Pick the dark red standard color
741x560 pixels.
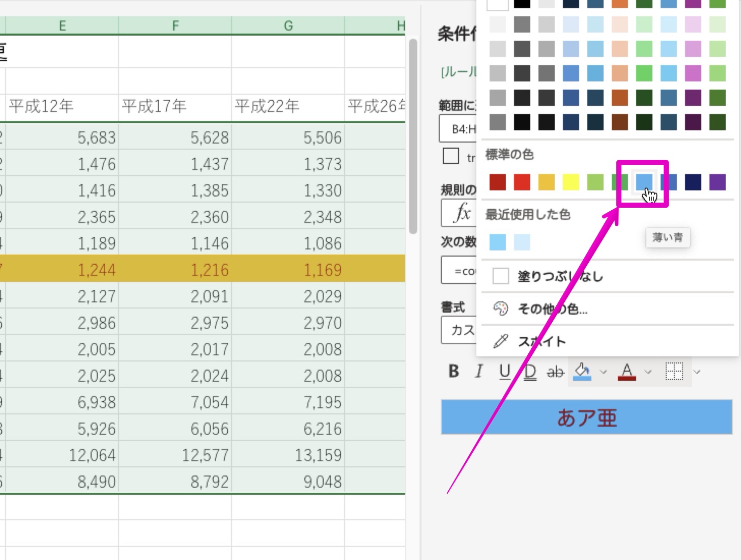[497, 182]
